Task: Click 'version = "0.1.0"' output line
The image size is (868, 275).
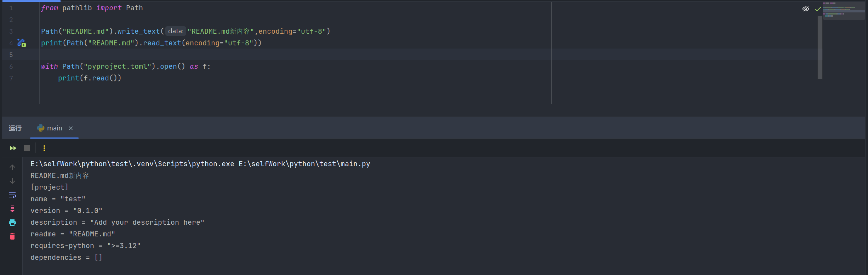Action: tap(67, 211)
